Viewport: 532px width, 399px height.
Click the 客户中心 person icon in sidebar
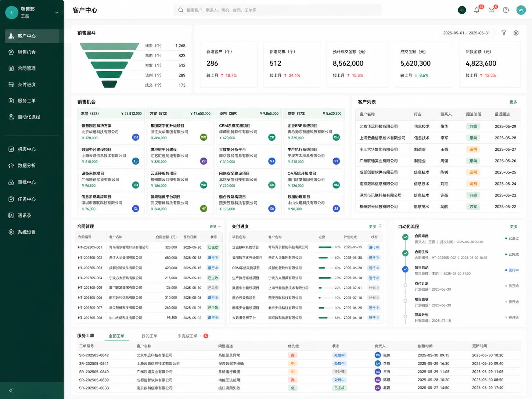point(11,36)
